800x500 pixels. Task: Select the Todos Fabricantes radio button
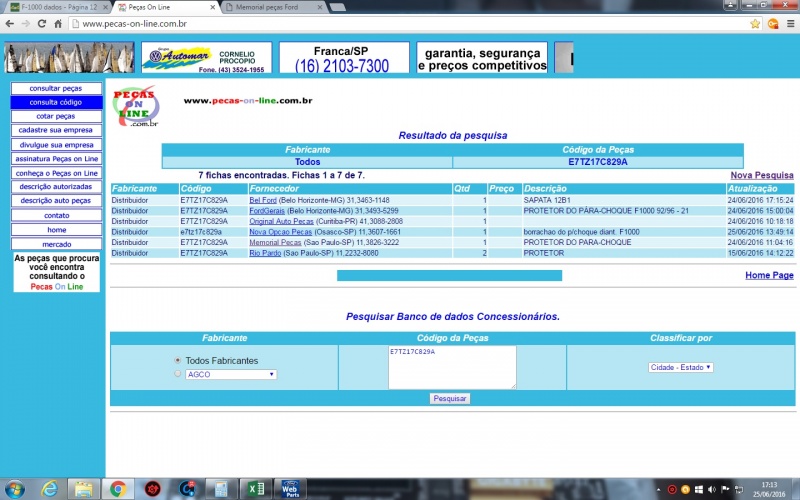(x=178, y=360)
